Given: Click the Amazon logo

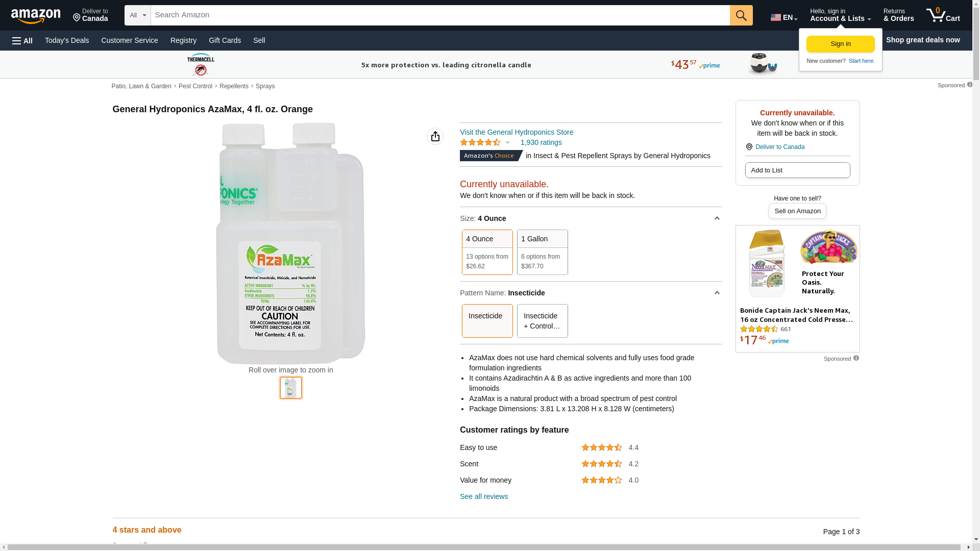Looking at the screenshot, I should (36, 16).
